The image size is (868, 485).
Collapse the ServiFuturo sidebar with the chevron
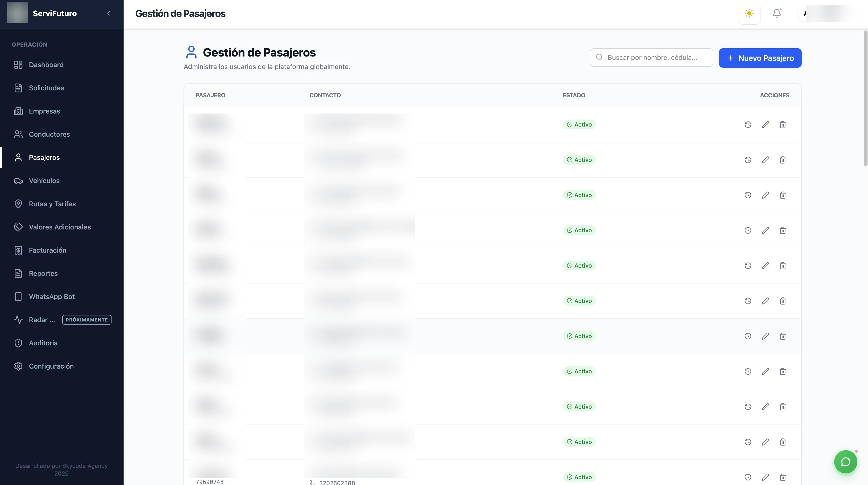point(109,14)
